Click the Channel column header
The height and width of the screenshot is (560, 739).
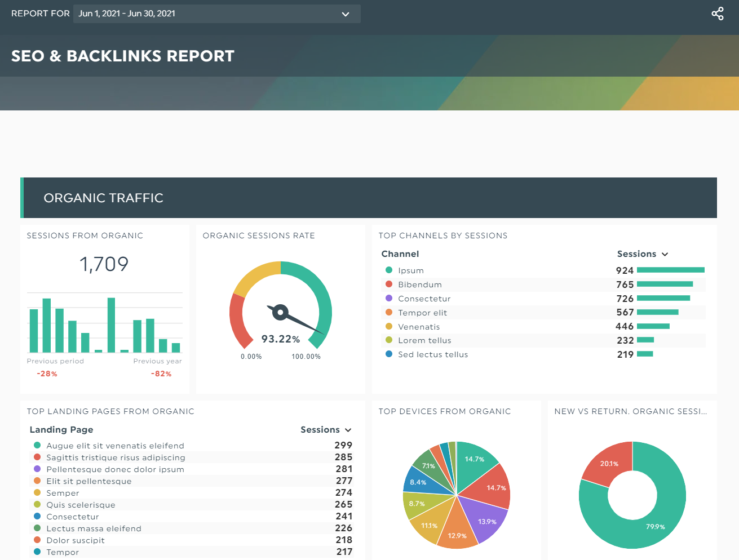[x=400, y=254]
